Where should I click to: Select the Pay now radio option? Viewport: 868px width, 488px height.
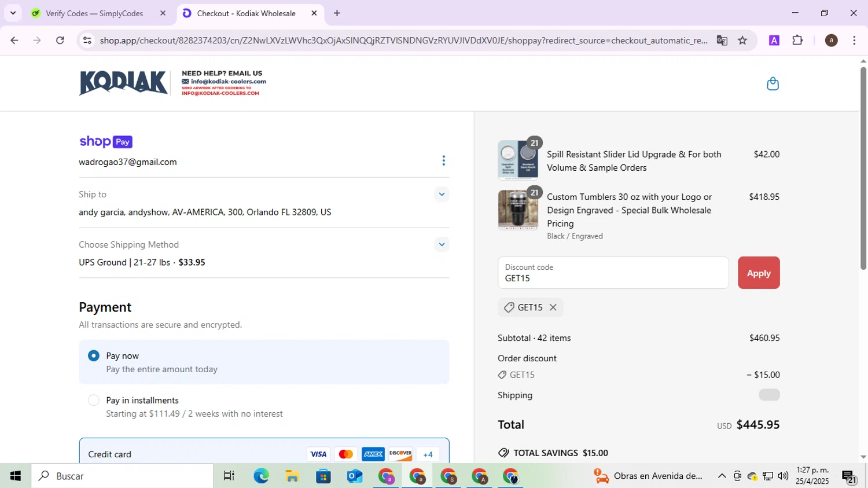[94, 355]
